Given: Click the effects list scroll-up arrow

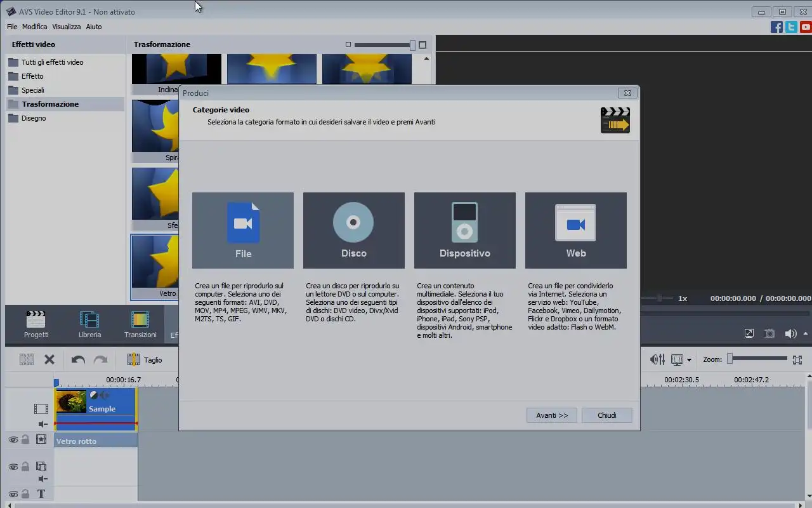Looking at the screenshot, I should (x=426, y=59).
